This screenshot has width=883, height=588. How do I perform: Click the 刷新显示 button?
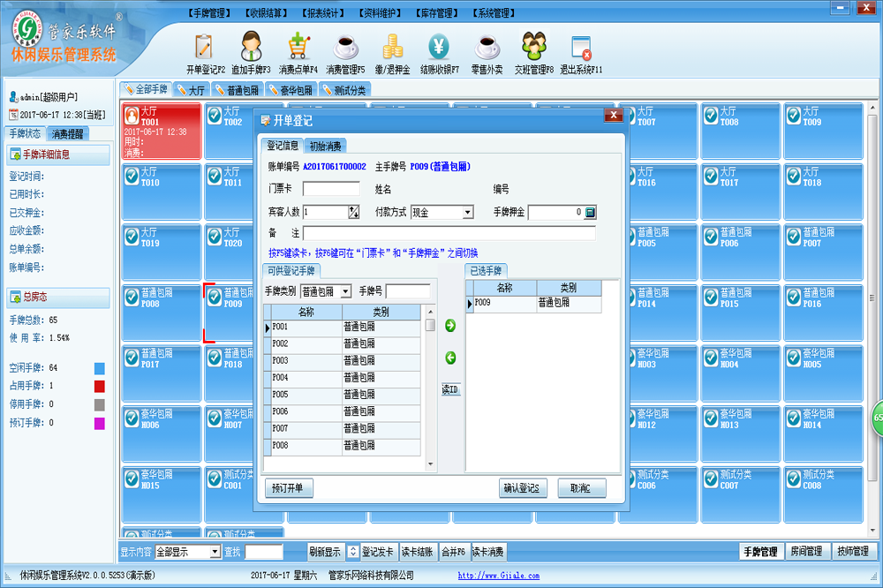pyautogui.click(x=325, y=552)
